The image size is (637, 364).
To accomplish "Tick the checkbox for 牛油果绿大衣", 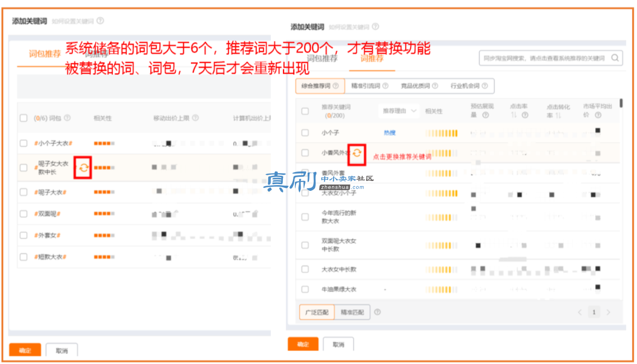I will 305,289.
